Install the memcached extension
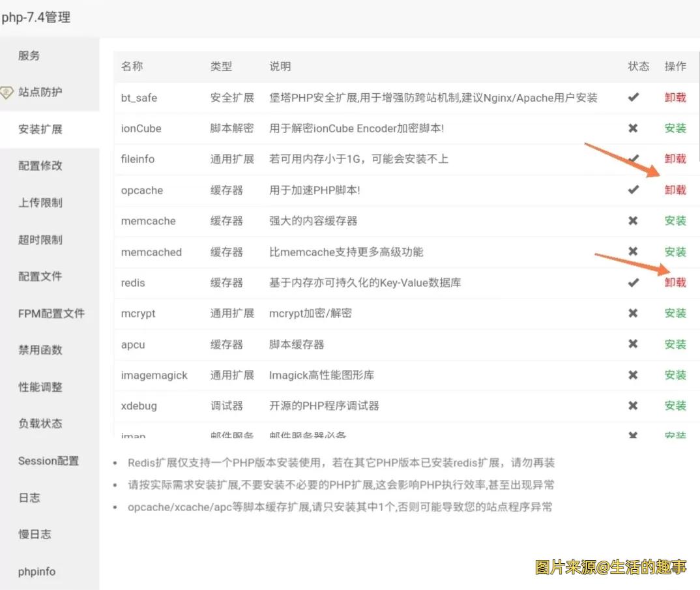The image size is (700, 590). (x=675, y=252)
